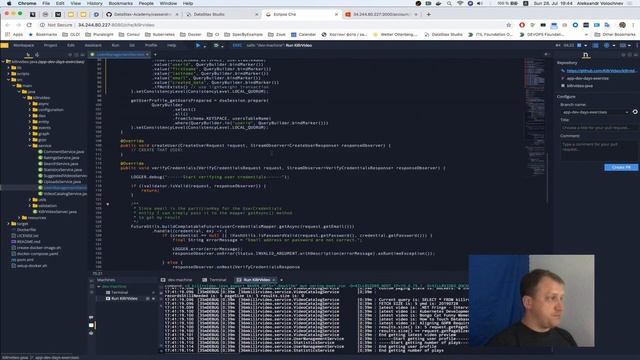Select Terminal under dev-machine in Machines
640x360 pixels.
120,292
